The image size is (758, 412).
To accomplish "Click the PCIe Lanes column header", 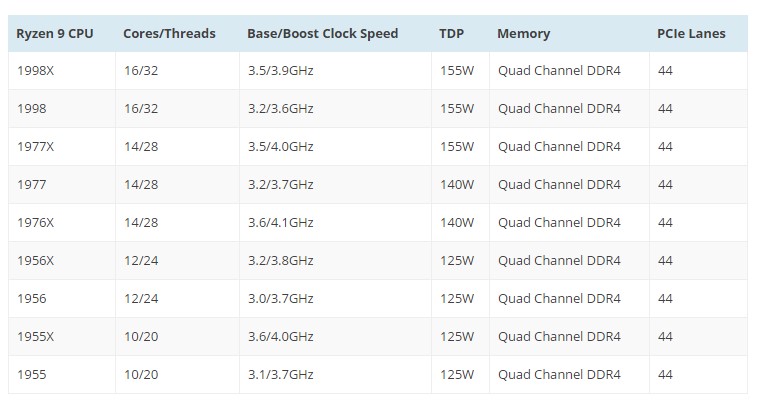I will pyautogui.click(x=691, y=34).
